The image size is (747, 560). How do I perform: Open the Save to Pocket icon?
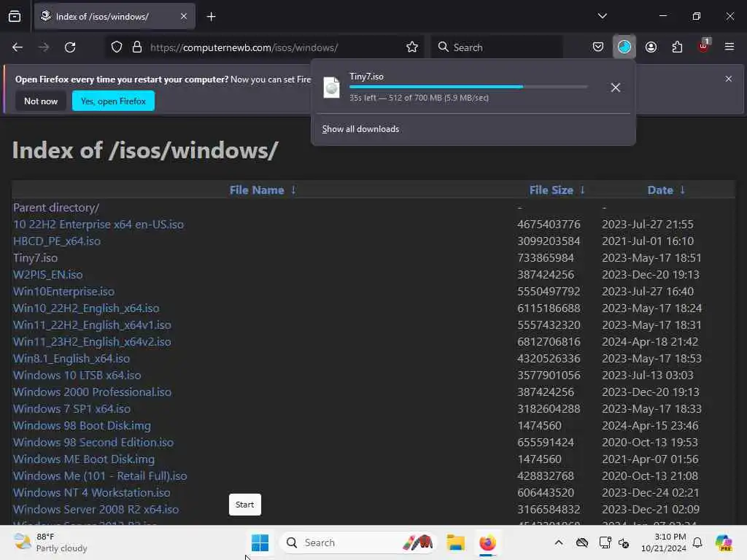click(598, 47)
